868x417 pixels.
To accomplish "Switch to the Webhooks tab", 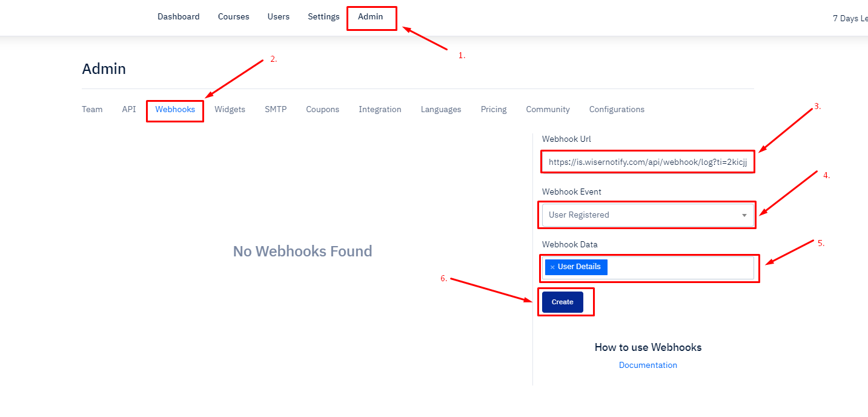I will pyautogui.click(x=175, y=110).
